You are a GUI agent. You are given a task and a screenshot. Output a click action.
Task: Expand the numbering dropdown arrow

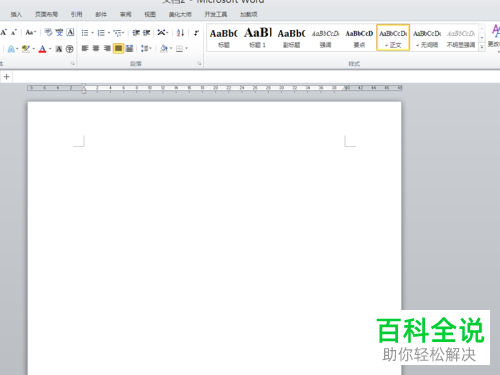(109, 33)
